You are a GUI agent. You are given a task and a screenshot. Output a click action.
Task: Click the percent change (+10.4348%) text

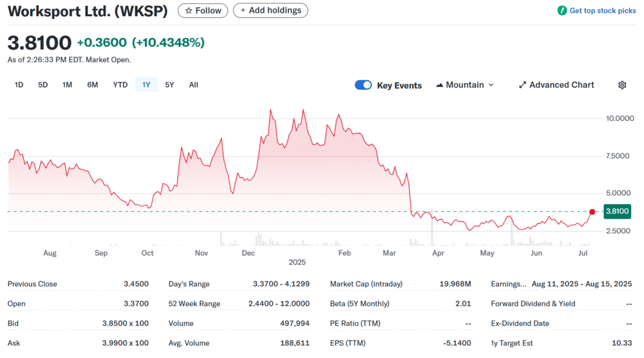[x=168, y=42]
